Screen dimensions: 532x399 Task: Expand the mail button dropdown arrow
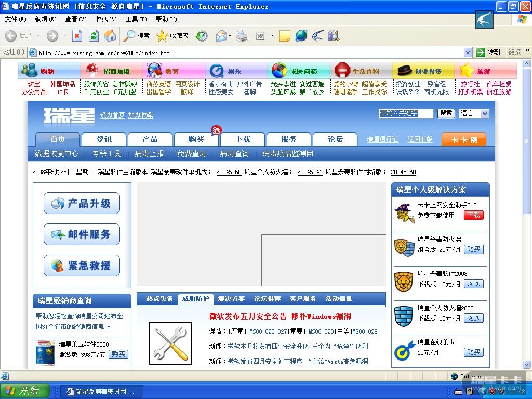[x=230, y=36]
